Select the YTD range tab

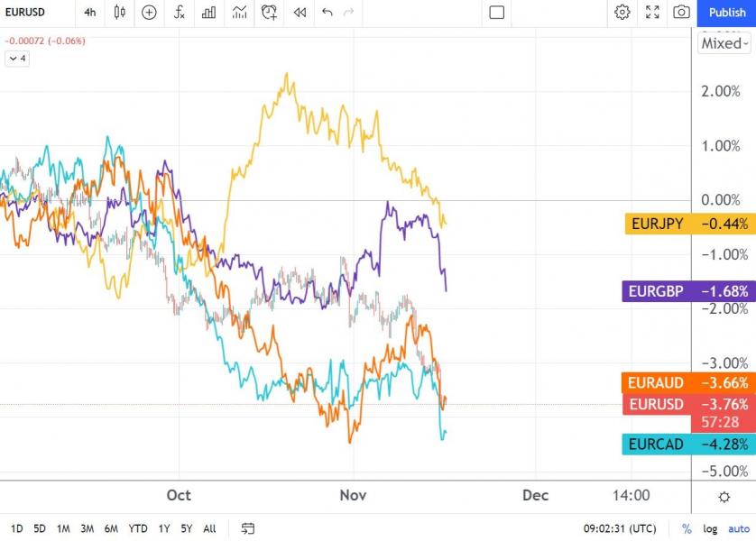coord(137,528)
